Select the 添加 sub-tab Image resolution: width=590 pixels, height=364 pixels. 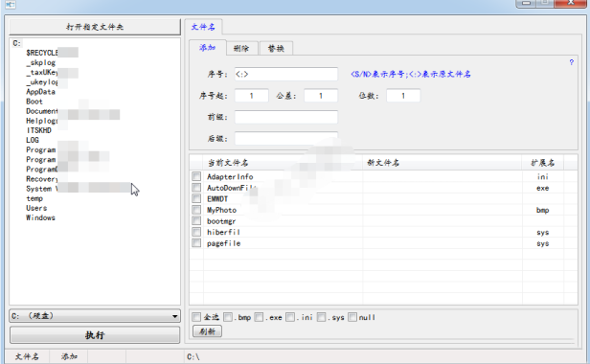[207, 48]
